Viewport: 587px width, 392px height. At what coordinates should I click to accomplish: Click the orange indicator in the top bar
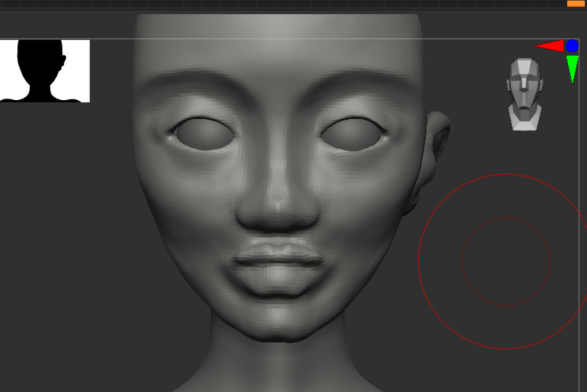(x=575, y=3)
